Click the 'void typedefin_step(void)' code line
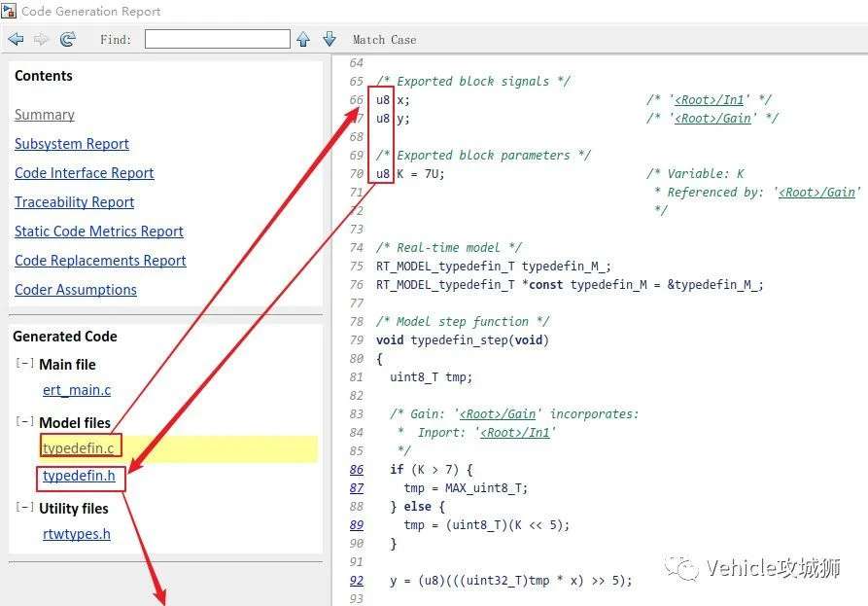The width and height of the screenshot is (868, 606). click(x=463, y=340)
